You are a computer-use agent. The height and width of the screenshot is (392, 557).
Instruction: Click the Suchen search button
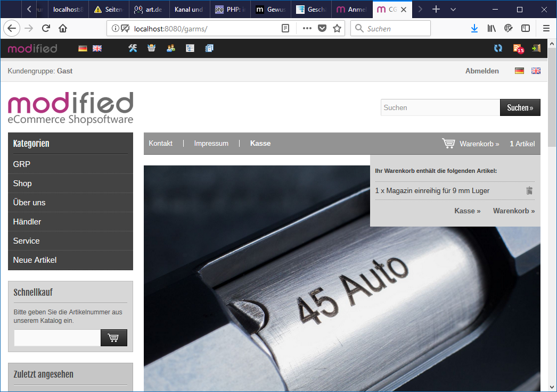(x=520, y=107)
